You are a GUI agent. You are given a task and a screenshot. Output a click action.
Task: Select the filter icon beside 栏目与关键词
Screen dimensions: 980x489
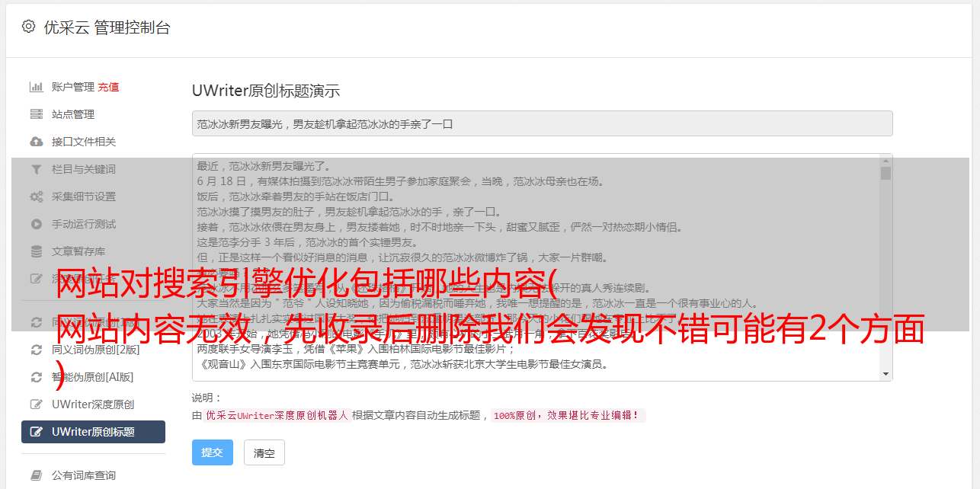[x=36, y=169]
